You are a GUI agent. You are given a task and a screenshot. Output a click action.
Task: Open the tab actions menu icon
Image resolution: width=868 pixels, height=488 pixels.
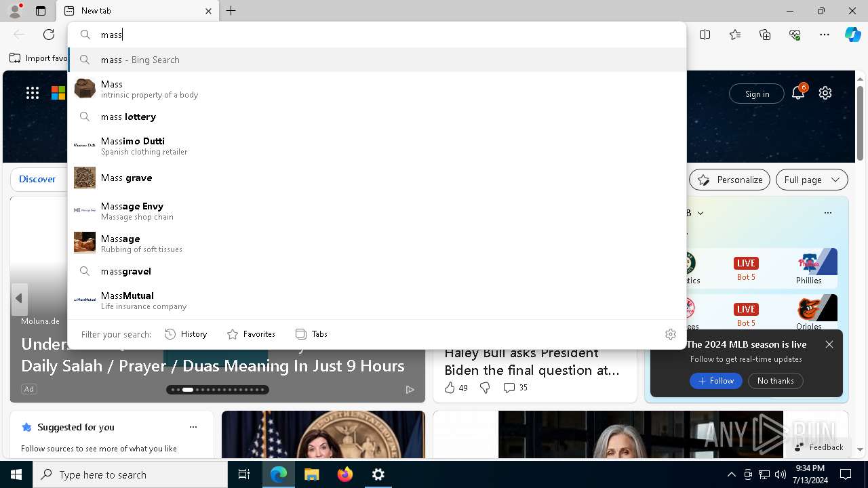point(41,11)
